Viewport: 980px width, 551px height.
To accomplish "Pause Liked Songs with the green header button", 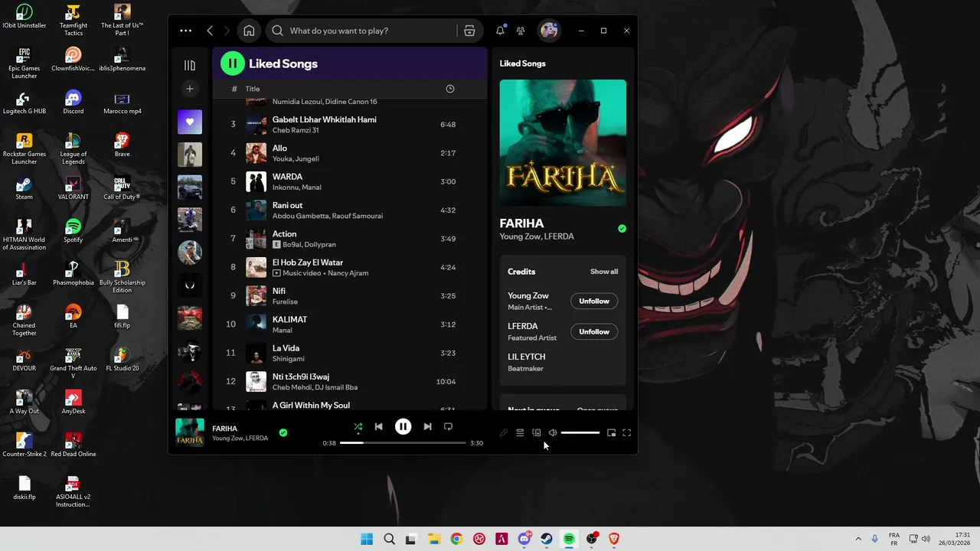I will [x=233, y=64].
